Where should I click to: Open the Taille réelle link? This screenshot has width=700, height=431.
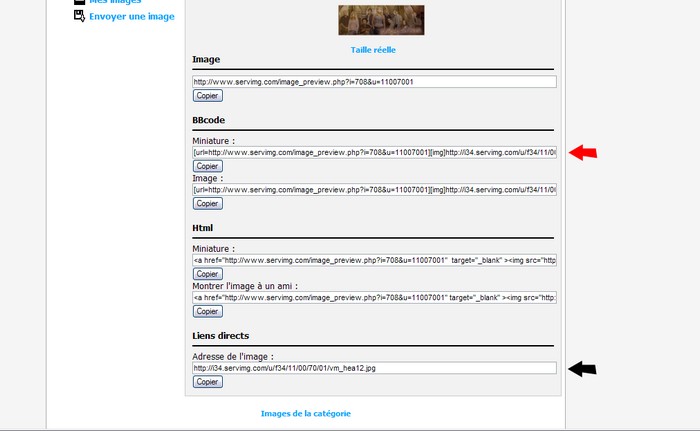373,50
